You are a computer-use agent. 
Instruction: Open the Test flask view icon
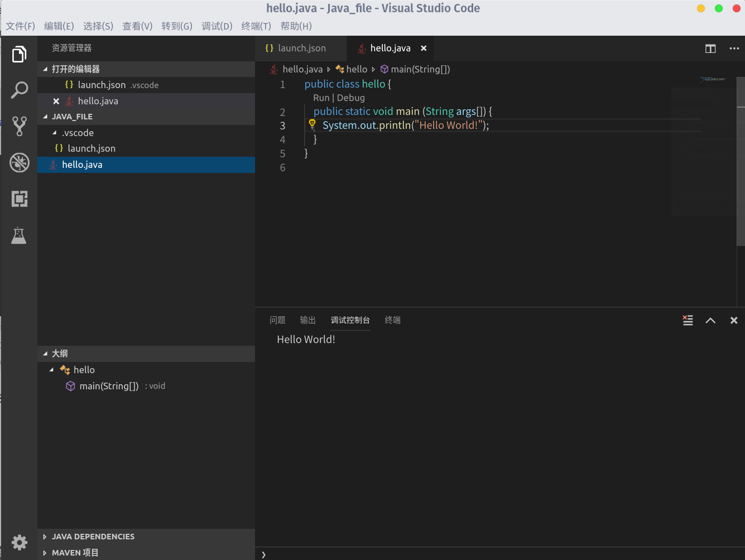pyautogui.click(x=19, y=235)
